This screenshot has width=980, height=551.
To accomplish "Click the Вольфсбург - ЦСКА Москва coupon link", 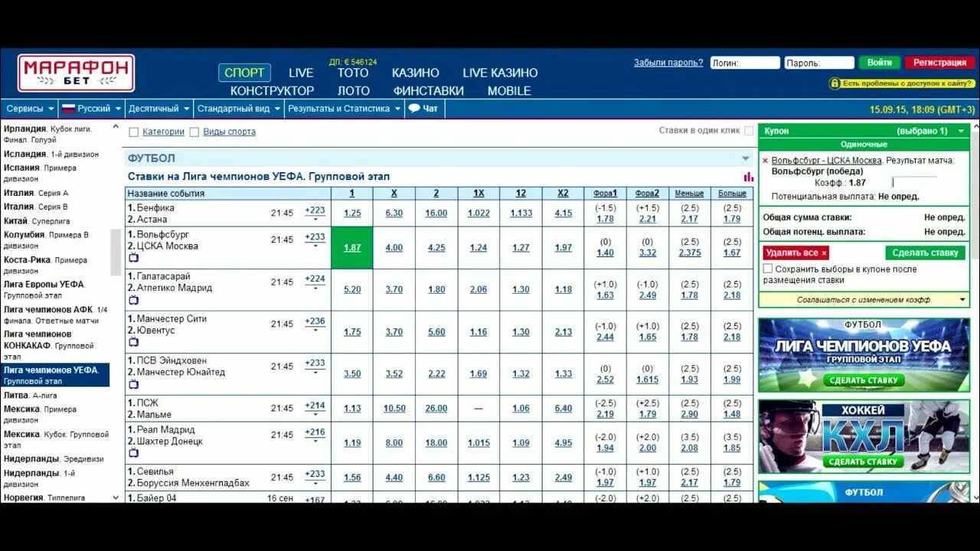I will pyautogui.click(x=827, y=161).
